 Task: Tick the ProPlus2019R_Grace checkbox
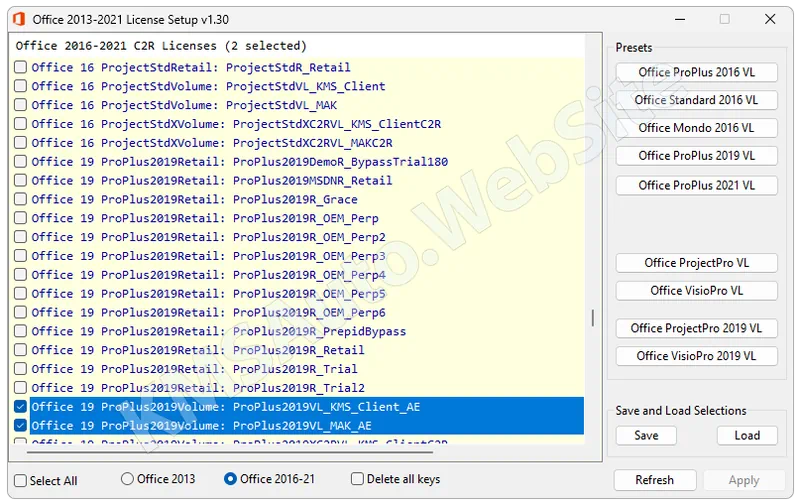[x=20, y=199]
